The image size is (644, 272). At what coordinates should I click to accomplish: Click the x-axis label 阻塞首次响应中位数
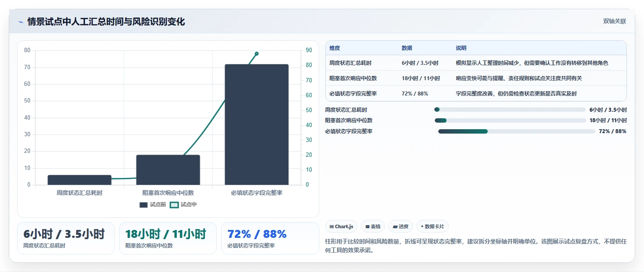(x=168, y=193)
